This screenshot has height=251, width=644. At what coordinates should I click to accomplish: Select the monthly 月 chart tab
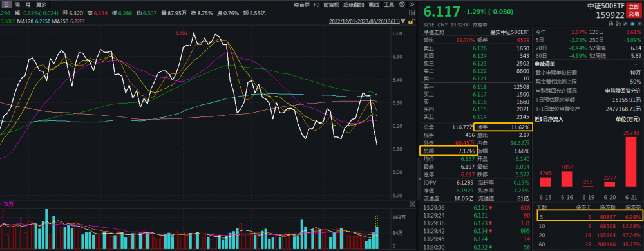coord(28,5)
